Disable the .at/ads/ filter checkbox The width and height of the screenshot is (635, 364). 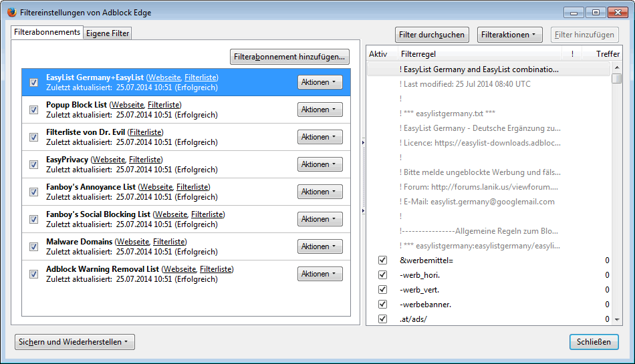pyautogui.click(x=382, y=319)
